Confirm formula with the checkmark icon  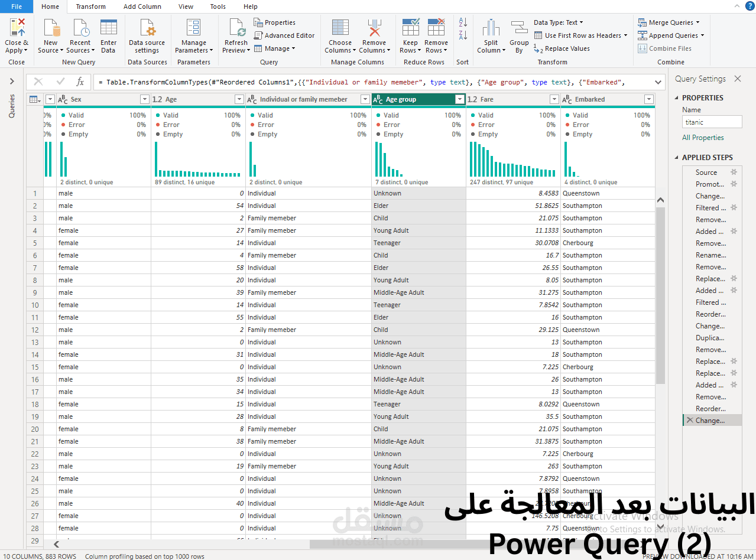pos(60,82)
